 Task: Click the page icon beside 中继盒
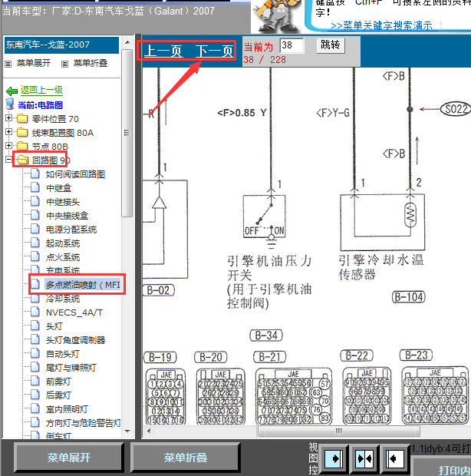[35, 187]
